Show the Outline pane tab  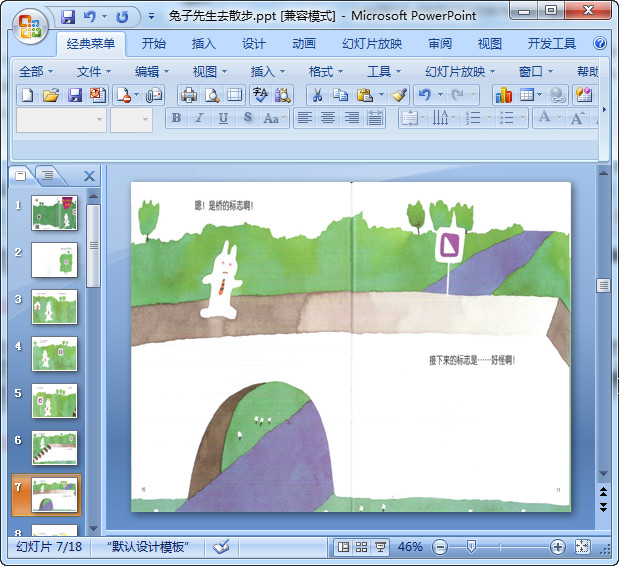coord(48,175)
